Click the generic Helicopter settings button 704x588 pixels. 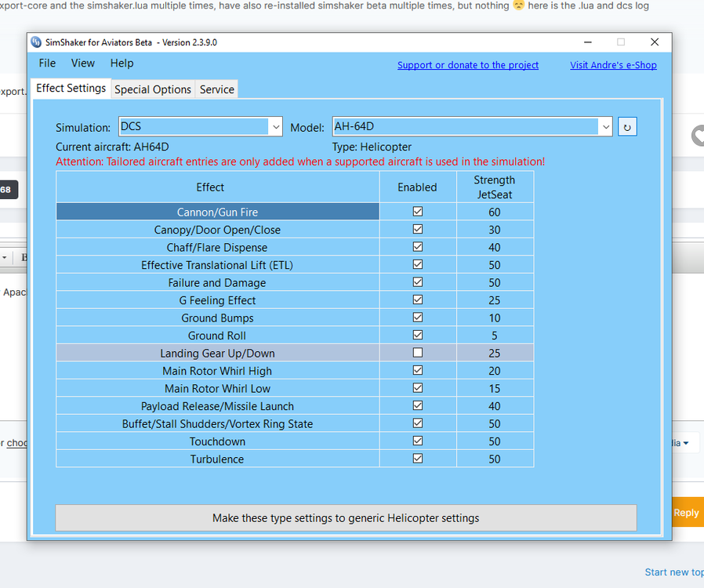(x=346, y=517)
